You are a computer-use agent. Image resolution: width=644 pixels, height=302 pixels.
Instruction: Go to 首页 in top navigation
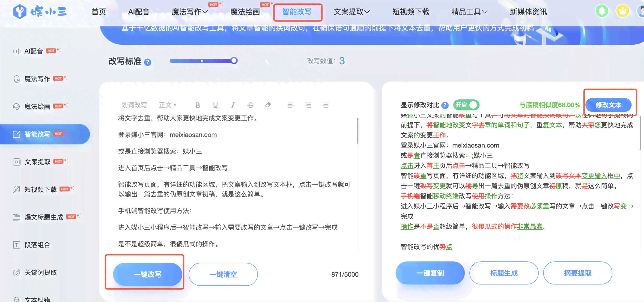click(x=99, y=12)
